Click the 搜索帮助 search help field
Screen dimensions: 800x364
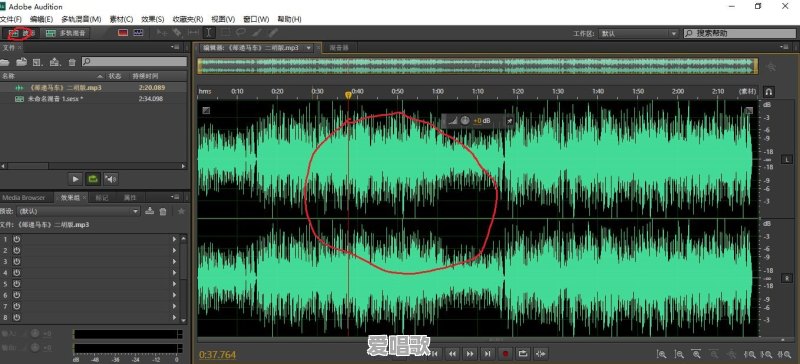[740, 33]
